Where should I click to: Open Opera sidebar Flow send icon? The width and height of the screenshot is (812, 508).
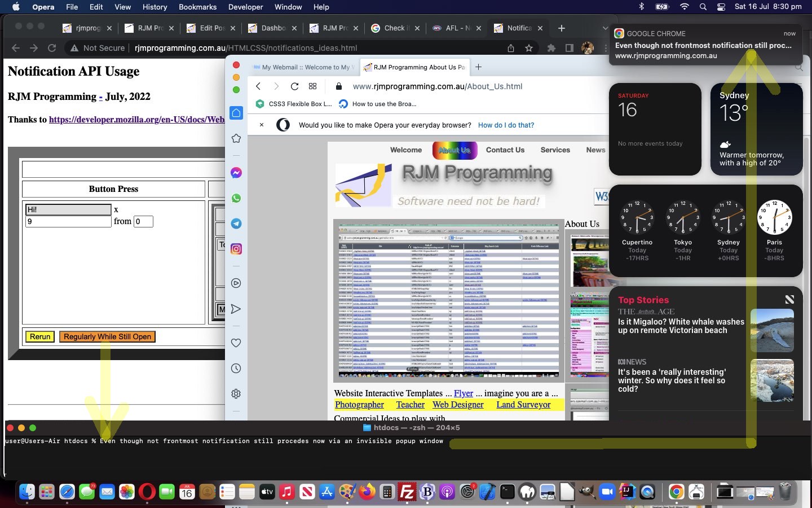point(236,309)
